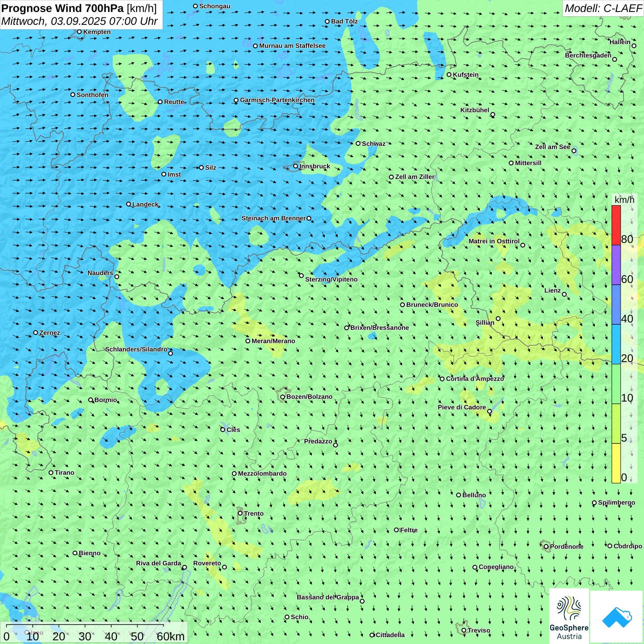Click the 'Sterzing/Vipiteno' map label
Viewport: 644px width, 644px height.
pyautogui.click(x=331, y=279)
